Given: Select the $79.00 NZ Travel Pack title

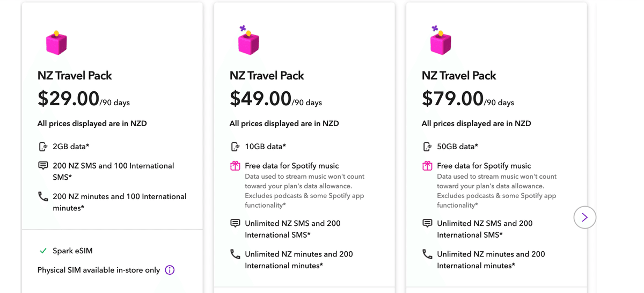Looking at the screenshot, I should click(x=459, y=76).
